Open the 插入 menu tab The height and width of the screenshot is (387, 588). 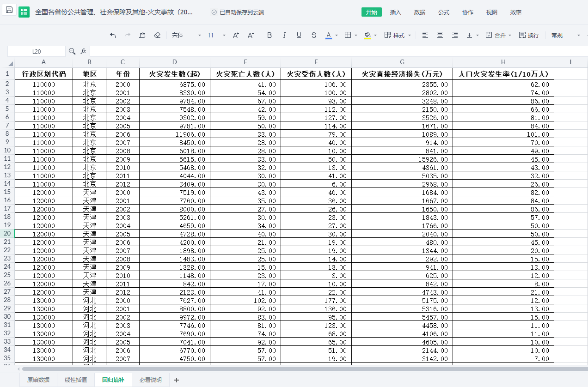[396, 12]
